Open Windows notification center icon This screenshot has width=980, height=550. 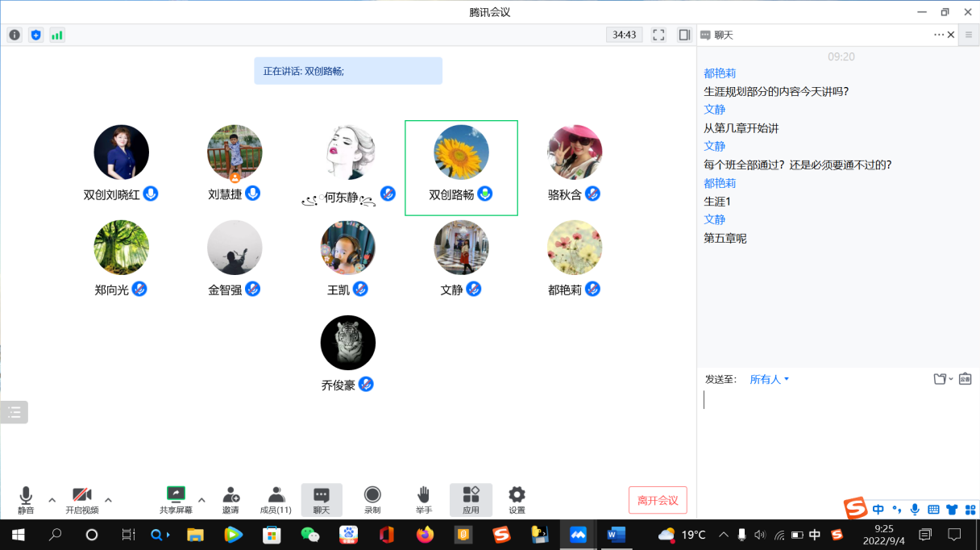pyautogui.click(x=954, y=534)
